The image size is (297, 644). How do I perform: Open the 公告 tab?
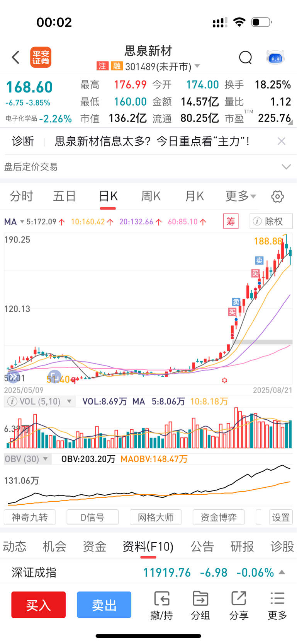coord(202,547)
